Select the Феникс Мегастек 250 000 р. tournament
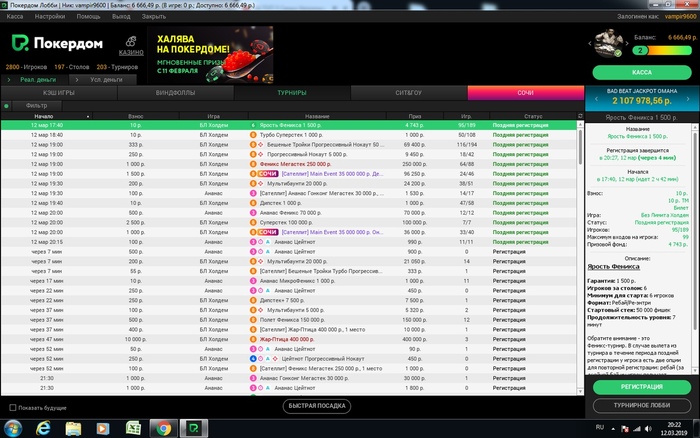700x438 pixels. click(x=289, y=164)
